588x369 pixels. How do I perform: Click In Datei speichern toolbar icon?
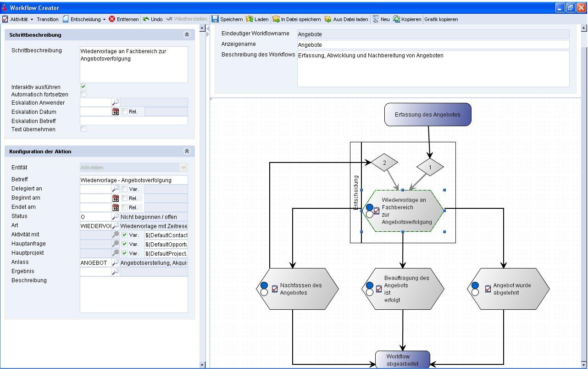(x=276, y=19)
